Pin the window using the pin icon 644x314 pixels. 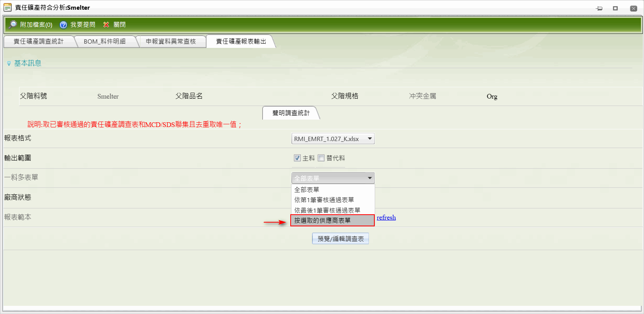tap(599, 8)
